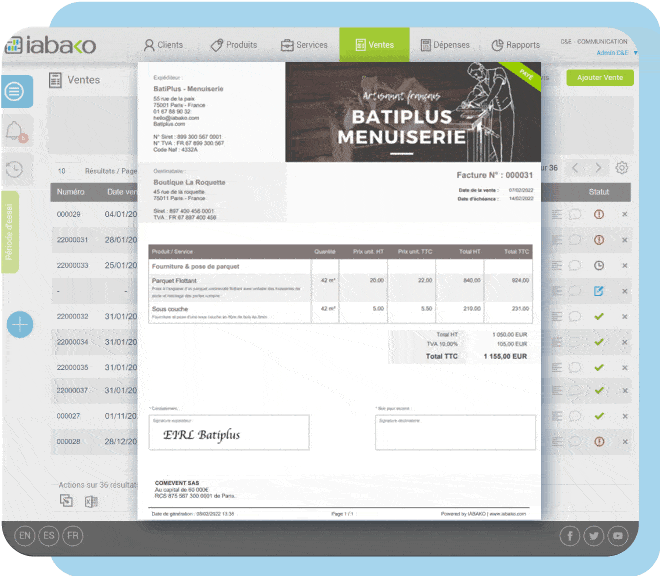Export results to Excel icon
Image resolution: width=660 pixels, height=576 pixels.
(91, 501)
